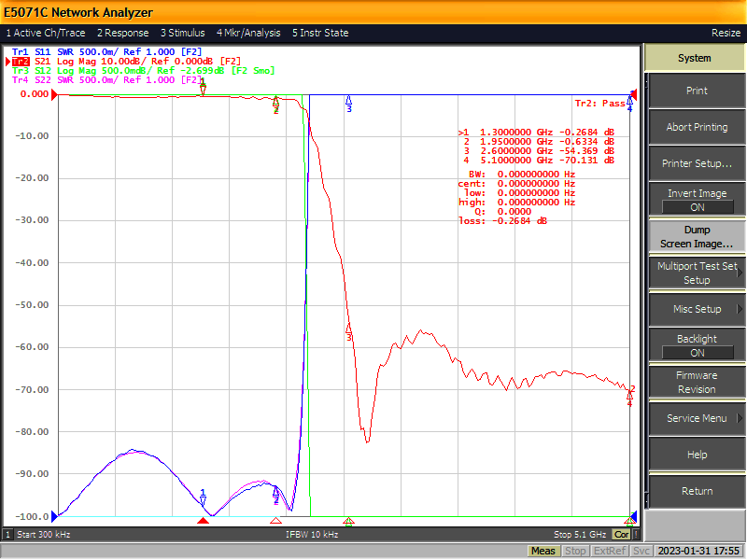Click the softkey menu vertical scrollbar

(646, 290)
